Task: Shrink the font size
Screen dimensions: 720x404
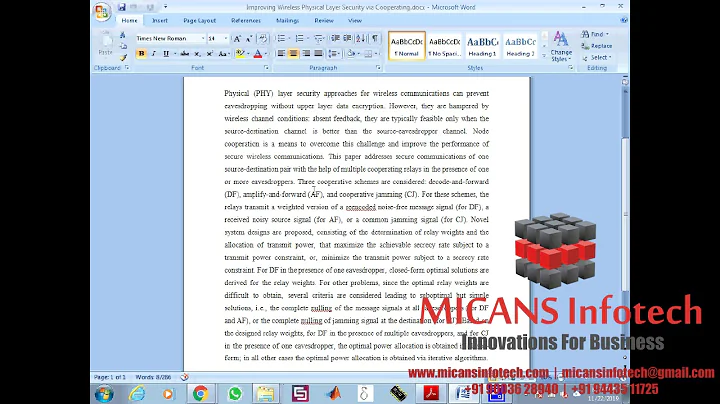Action: pos(249,39)
